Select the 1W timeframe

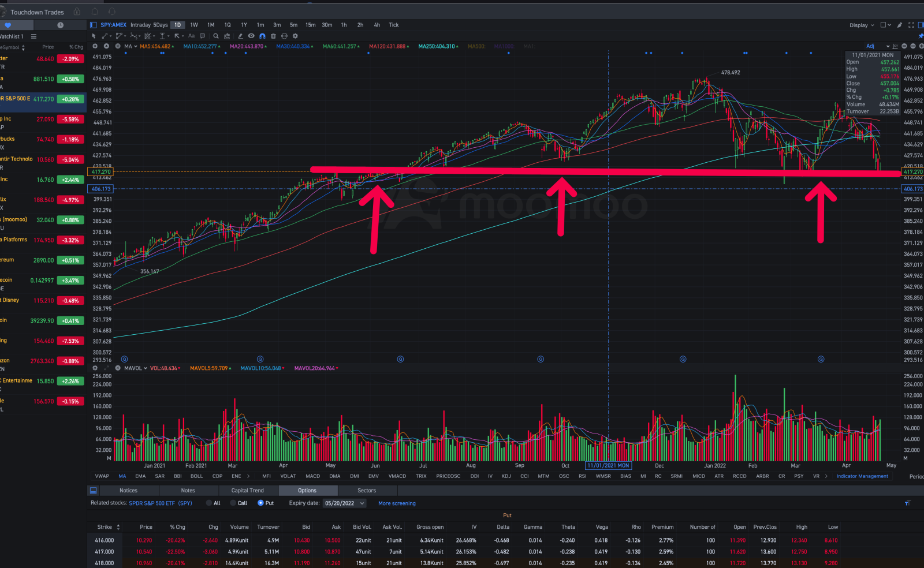tap(194, 25)
